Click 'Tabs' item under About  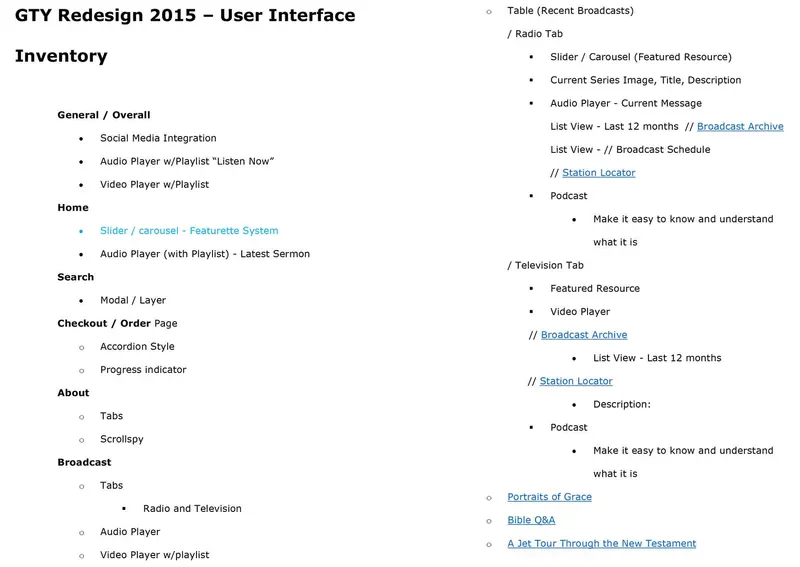click(x=112, y=416)
